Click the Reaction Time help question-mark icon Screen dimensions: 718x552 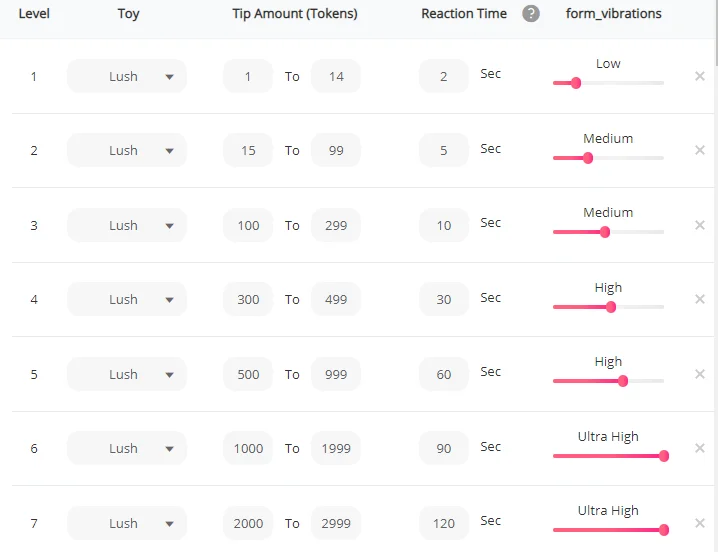(x=531, y=14)
